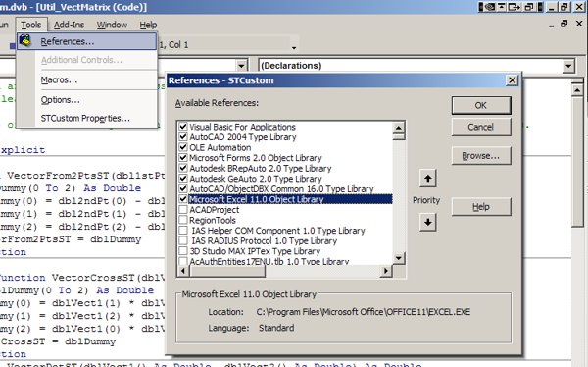Click the Help button in References dialog

[x=481, y=207]
